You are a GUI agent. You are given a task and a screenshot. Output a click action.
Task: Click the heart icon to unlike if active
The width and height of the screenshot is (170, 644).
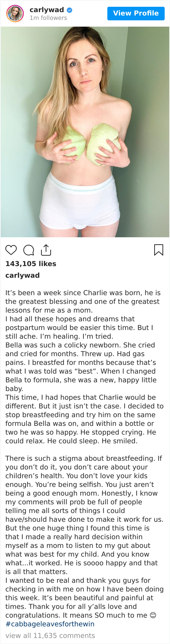(x=11, y=250)
